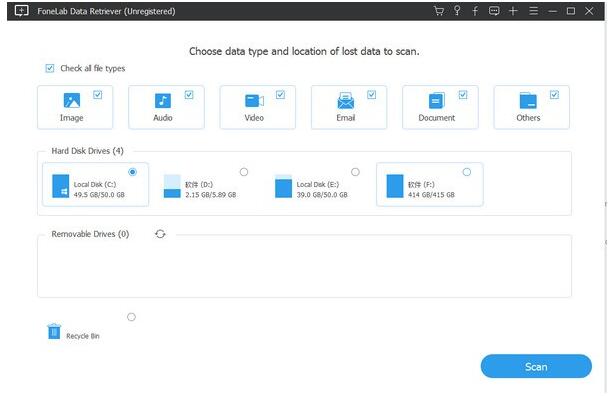Click the Audio label text
This screenshot has width=611, height=396.
click(163, 118)
